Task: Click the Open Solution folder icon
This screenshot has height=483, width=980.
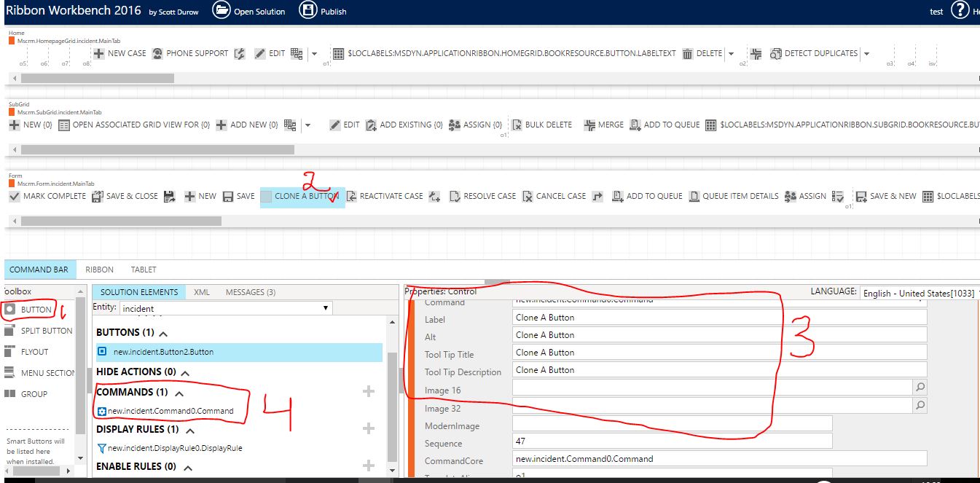Action: [x=221, y=11]
